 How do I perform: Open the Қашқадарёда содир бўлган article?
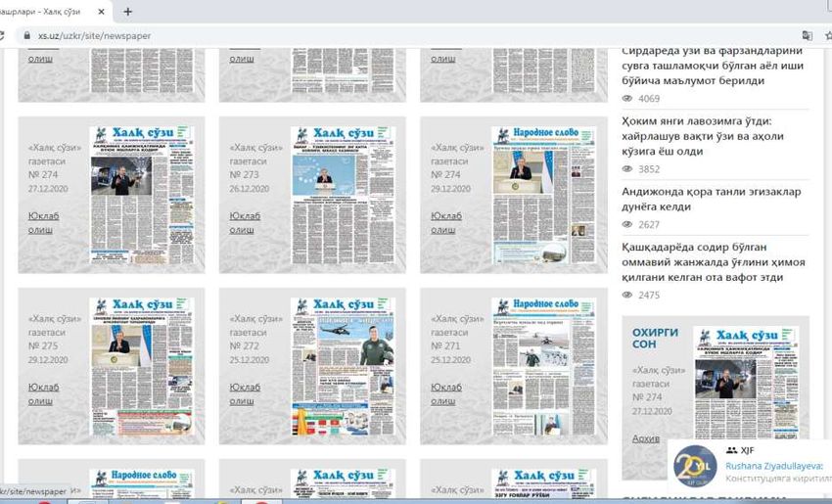(x=714, y=261)
